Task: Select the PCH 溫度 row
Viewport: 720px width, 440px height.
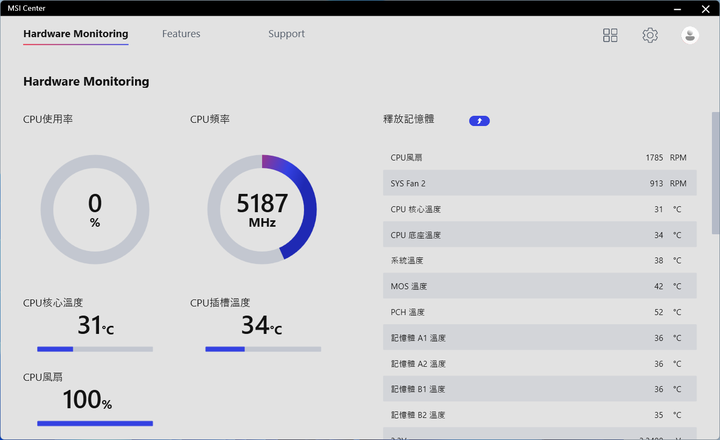Action: click(540, 312)
